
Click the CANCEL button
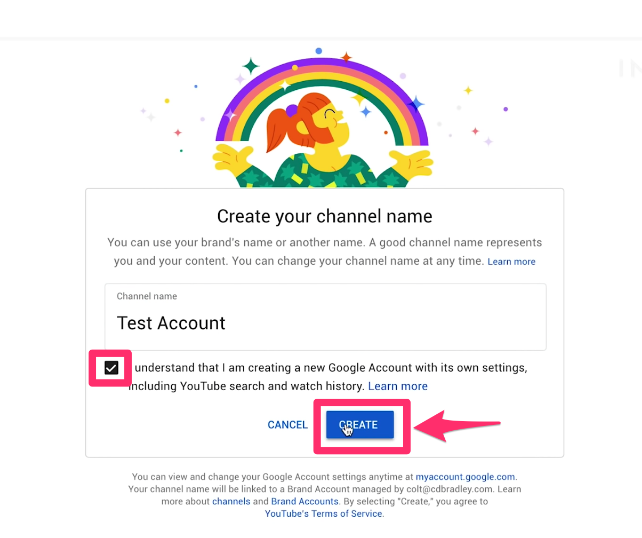tap(287, 425)
